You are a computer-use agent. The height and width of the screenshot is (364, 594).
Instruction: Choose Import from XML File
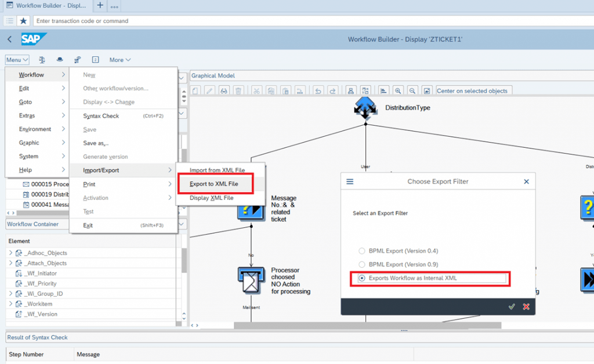click(x=220, y=170)
